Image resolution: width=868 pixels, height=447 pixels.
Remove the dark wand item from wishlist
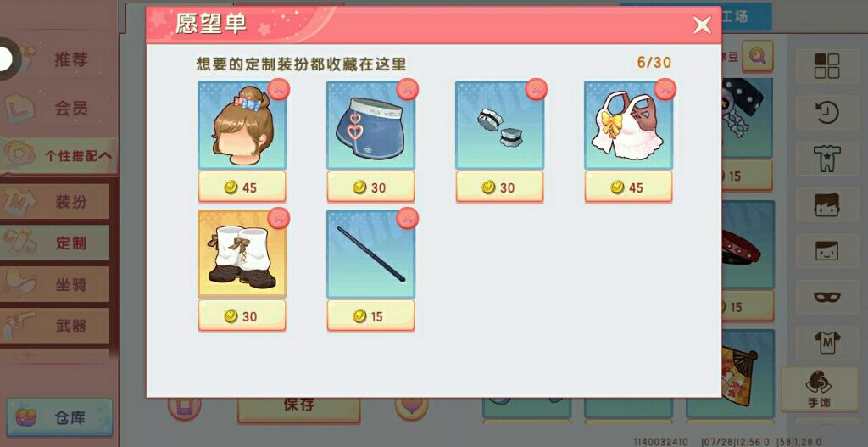click(408, 218)
